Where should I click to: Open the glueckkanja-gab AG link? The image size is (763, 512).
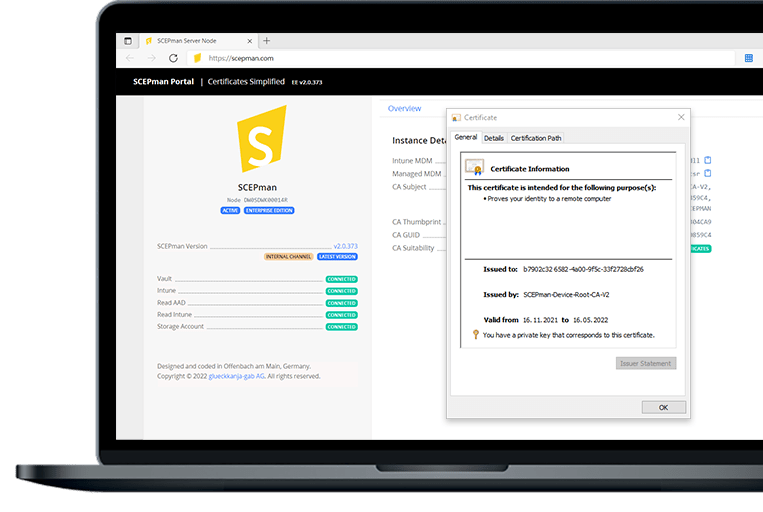(x=236, y=376)
